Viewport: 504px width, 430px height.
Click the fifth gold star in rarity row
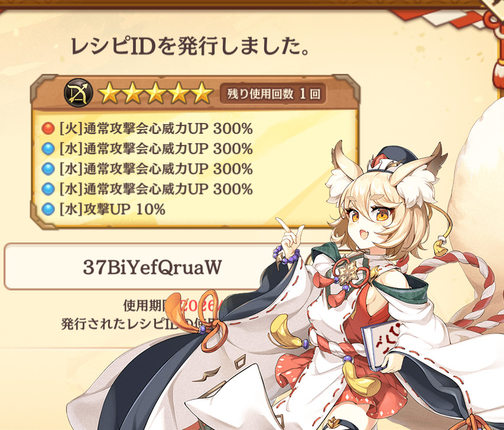tap(201, 93)
